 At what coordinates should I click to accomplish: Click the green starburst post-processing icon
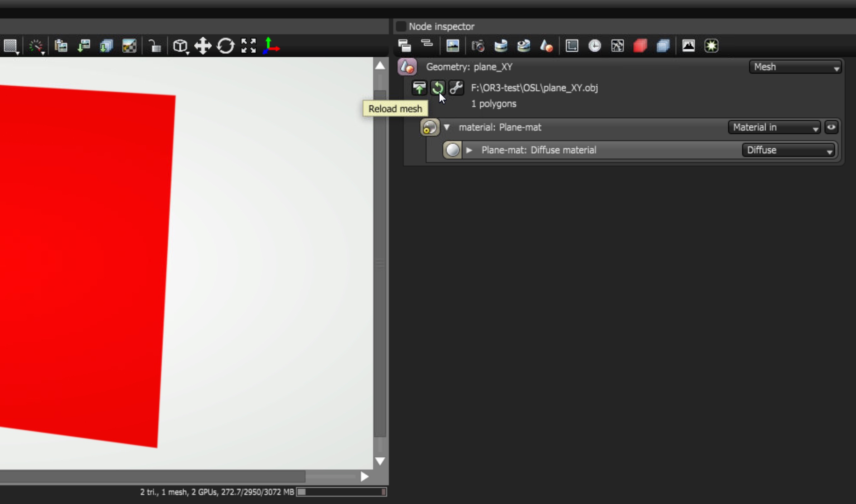[x=711, y=46]
